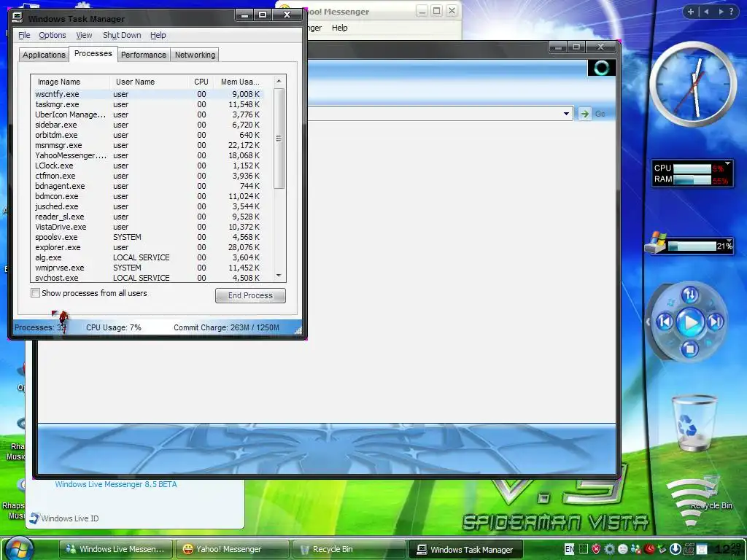
Task: Click the analog clock gadget
Action: 693,85
